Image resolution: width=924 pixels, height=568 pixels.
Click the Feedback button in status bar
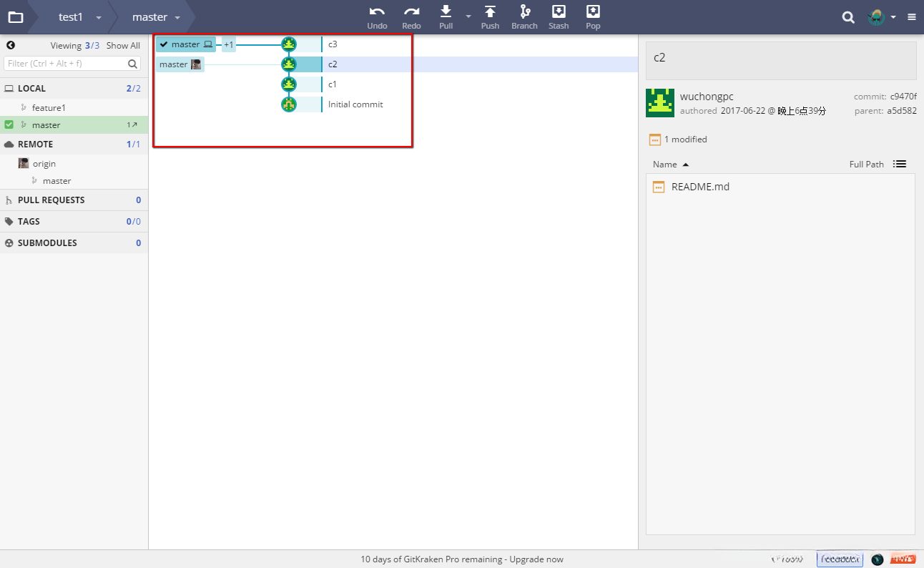840,559
